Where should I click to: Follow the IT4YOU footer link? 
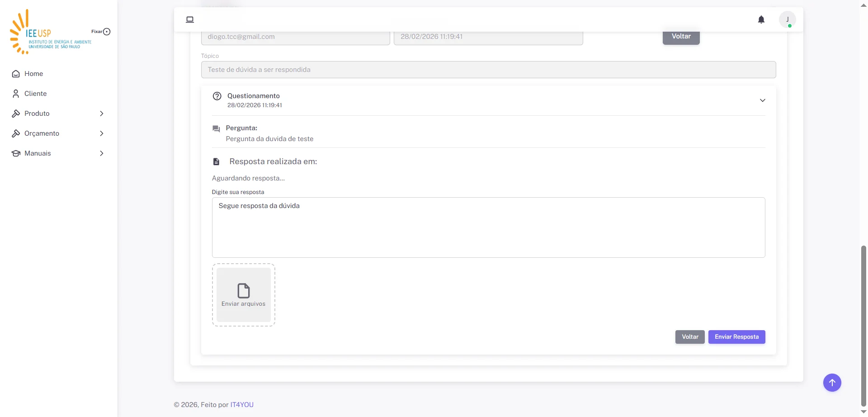[242, 405]
